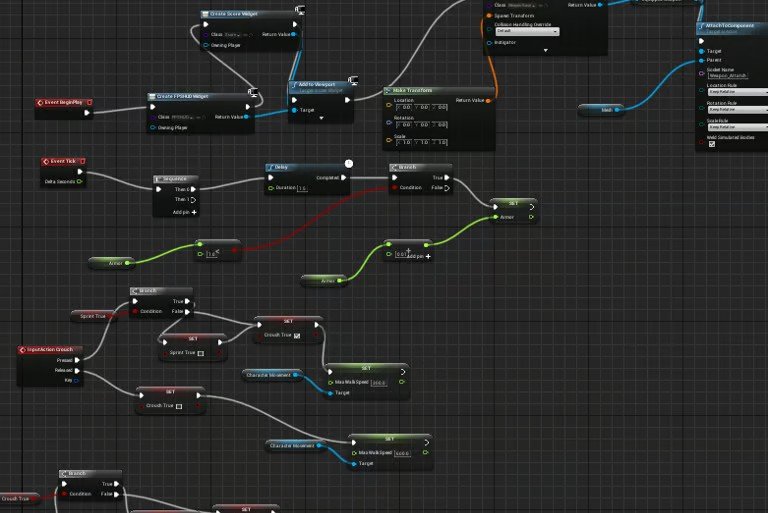768x513 pixels.
Task: Toggle Sprint True checkbox in SET node
Action: 201,353
